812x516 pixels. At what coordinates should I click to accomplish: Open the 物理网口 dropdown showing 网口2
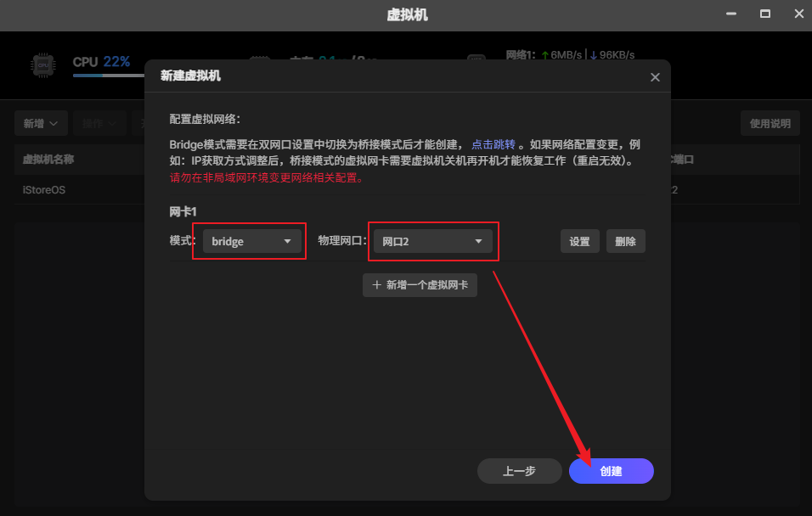point(433,241)
